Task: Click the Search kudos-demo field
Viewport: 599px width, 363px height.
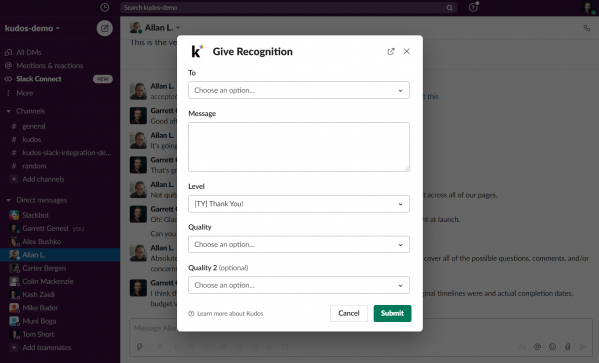Action: pos(288,8)
